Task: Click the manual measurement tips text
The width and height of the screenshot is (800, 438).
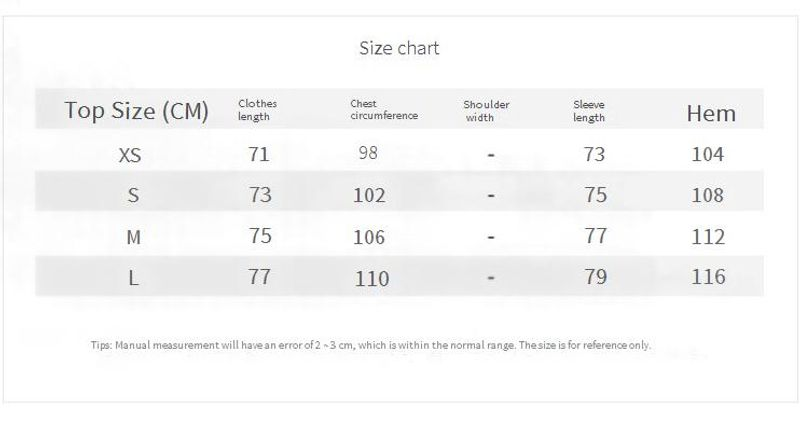Action: point(370,345)
